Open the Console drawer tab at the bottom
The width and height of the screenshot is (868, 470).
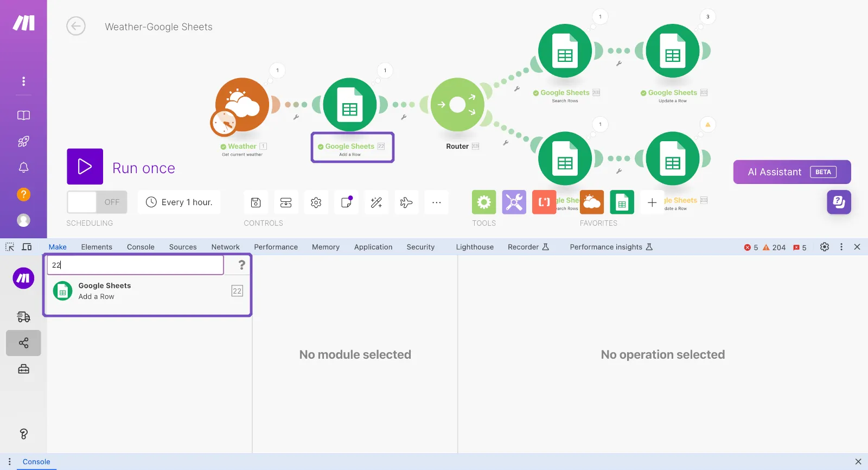point(36,462)
